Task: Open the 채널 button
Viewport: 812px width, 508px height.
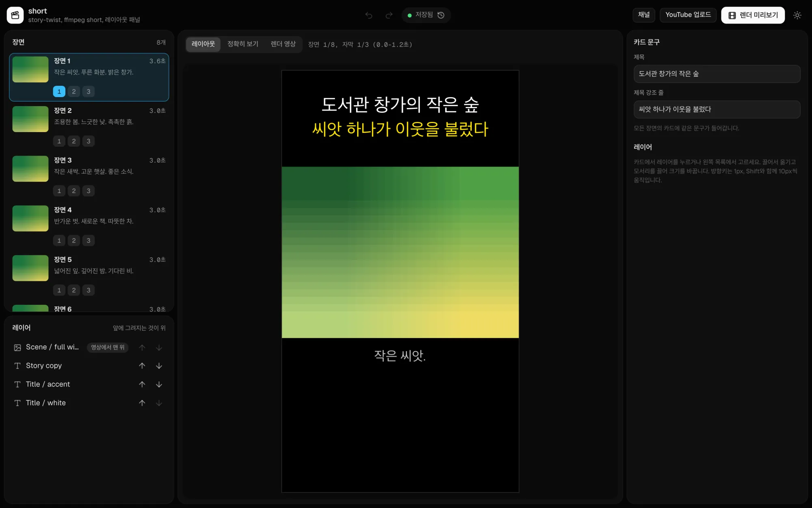Action: click(x=644, y=15)
